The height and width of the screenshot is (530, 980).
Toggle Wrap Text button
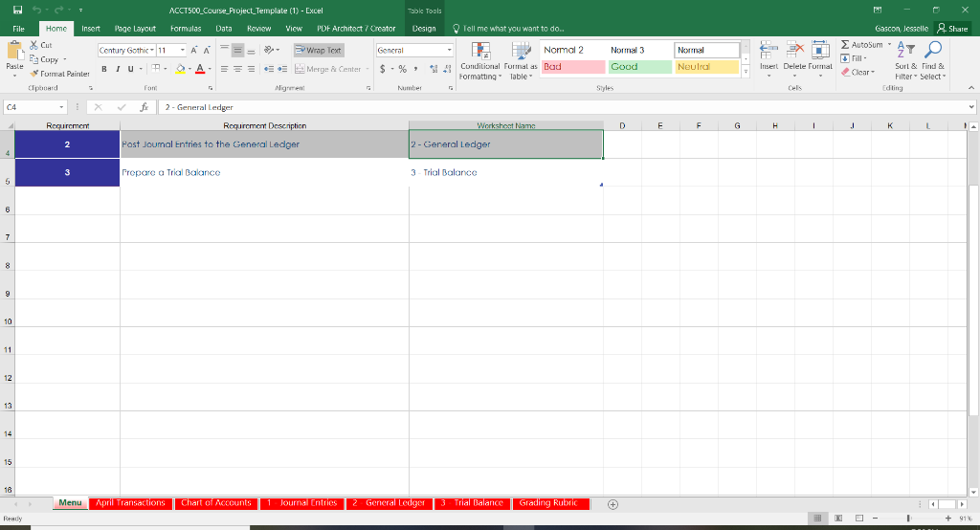point(319,50)
